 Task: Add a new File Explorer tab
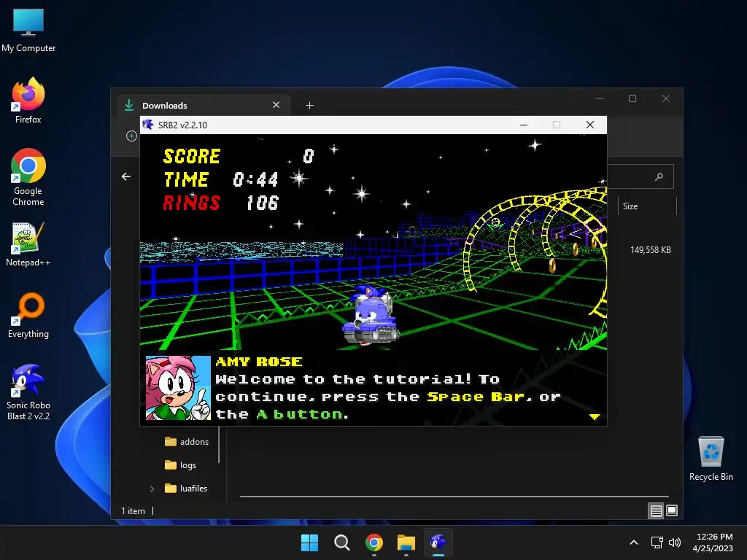pos(309,105)
